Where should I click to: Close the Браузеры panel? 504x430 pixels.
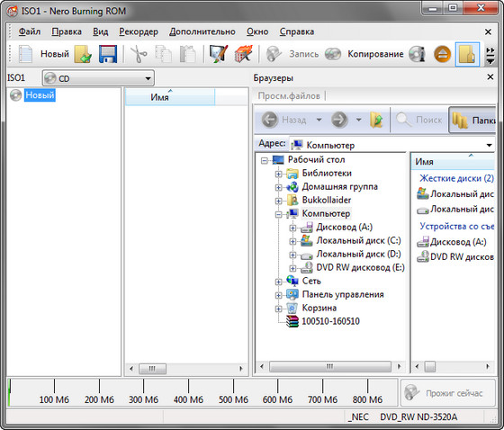click(x=490, y=76)
